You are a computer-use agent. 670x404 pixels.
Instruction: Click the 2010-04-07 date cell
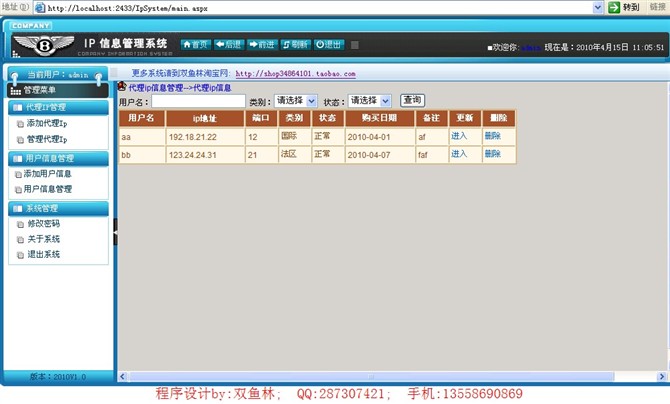click(380, 155)
